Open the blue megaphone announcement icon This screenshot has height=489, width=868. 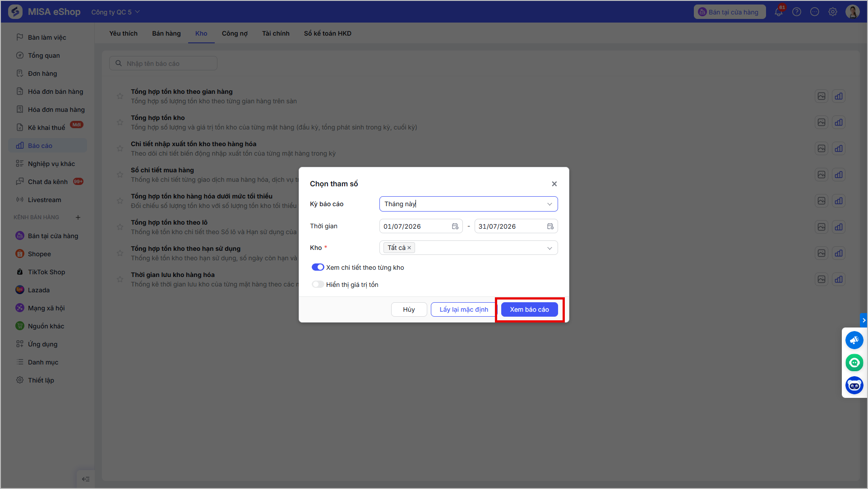click(854, 340)
